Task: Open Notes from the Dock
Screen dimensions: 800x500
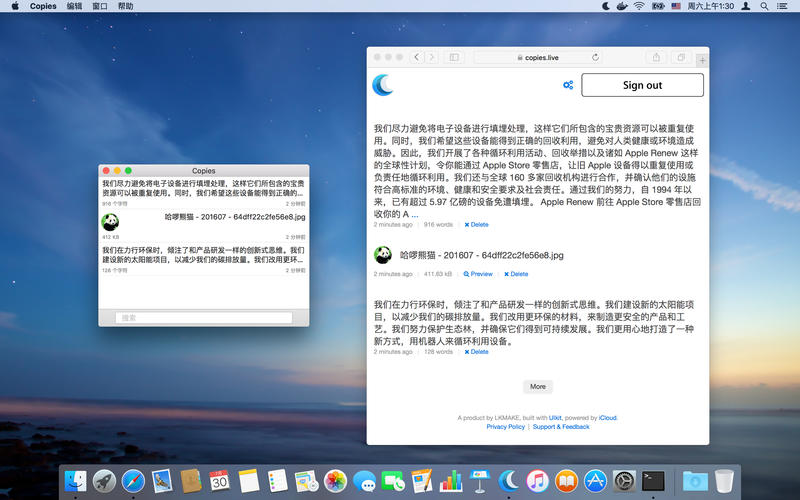Action: (249, 481)
